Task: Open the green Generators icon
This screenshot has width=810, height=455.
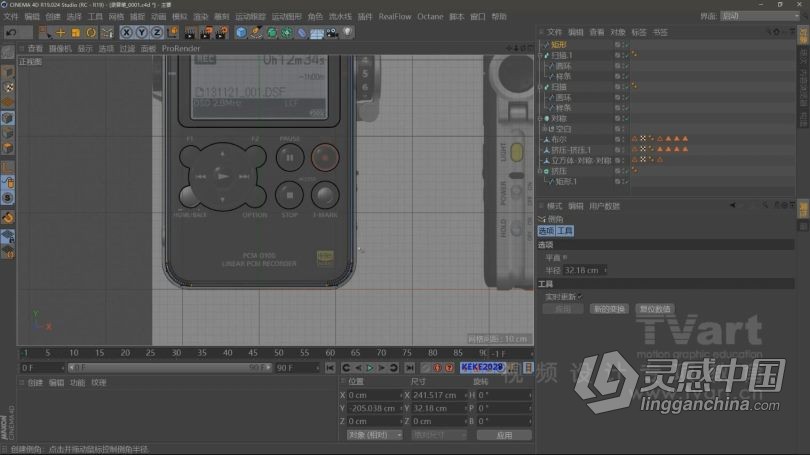Action: (x=272, y=33)
